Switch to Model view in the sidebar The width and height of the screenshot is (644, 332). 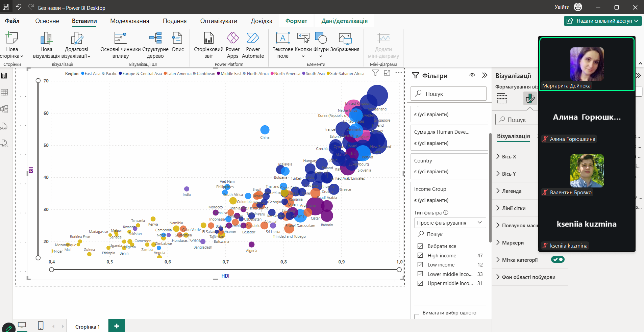[x=4, y=109]
